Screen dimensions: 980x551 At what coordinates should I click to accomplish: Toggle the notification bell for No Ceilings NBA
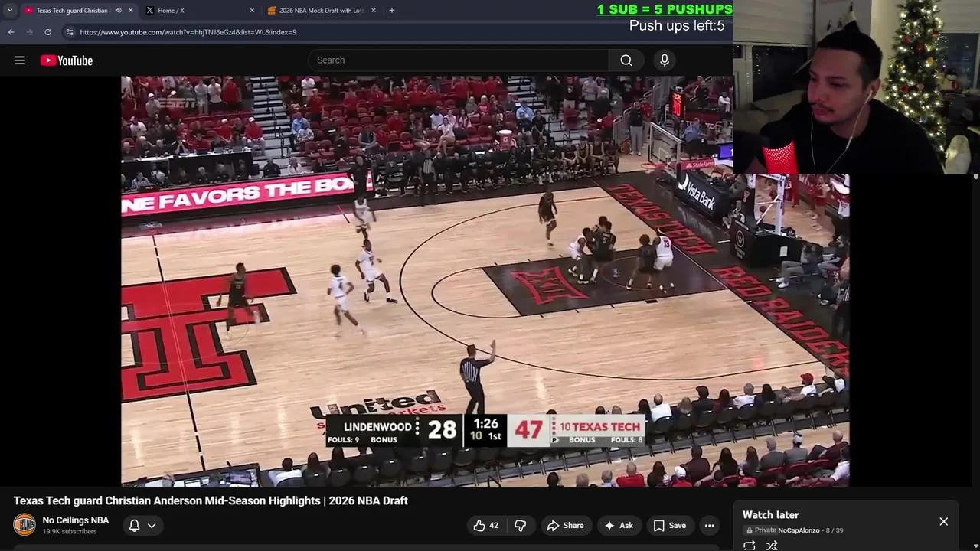tap(134, 525)
